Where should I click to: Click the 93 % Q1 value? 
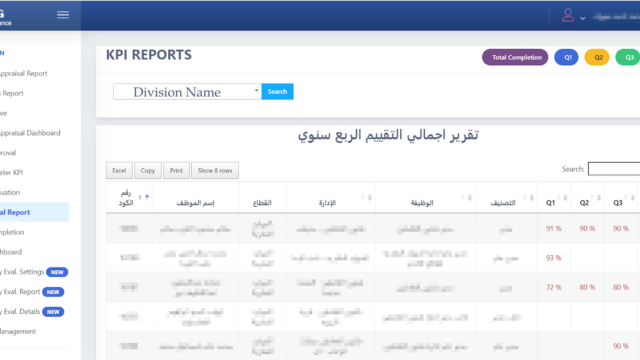[x=553, y=258]
